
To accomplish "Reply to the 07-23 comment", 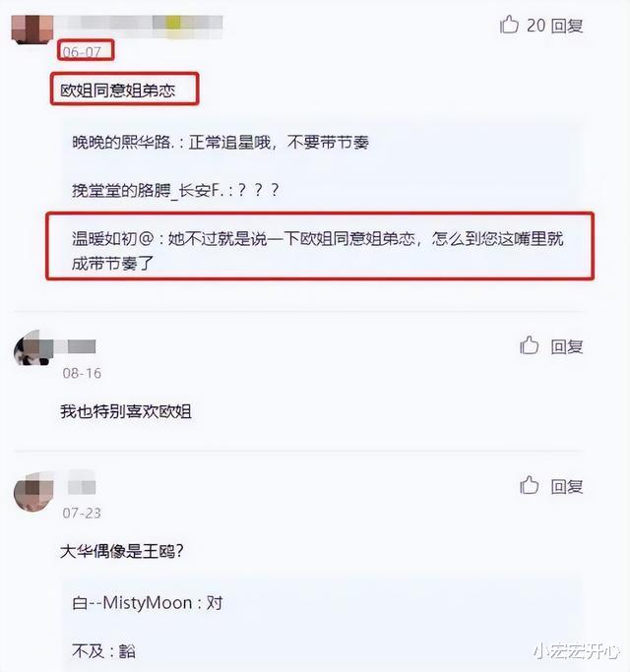I will click(567, 486).
